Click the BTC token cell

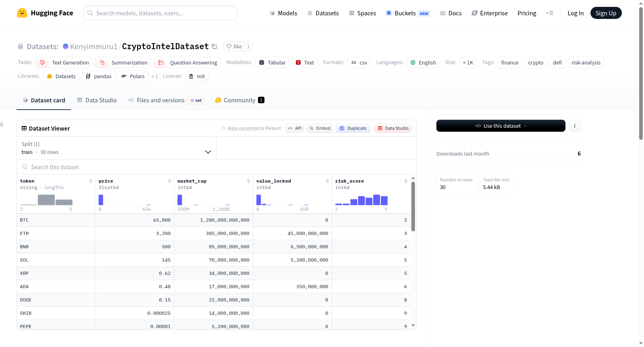tap(56, 220)
